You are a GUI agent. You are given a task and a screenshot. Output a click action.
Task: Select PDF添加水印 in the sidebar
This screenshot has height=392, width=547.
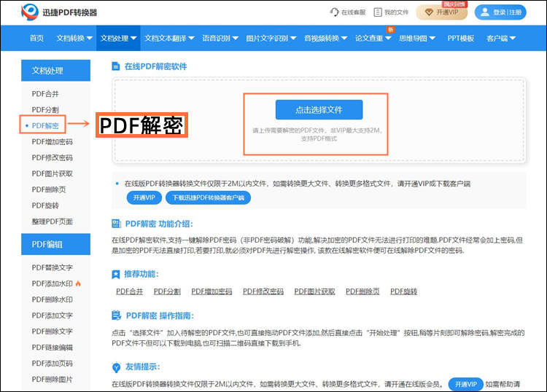point(53,283)
